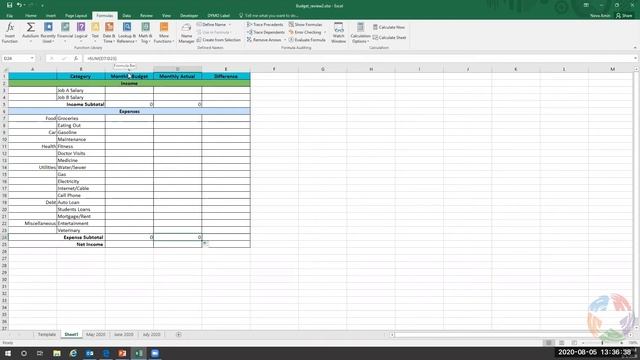Switch to the July 2020 sheet tab
Viewport: 640px width, 360px height.
pos(151,334)
